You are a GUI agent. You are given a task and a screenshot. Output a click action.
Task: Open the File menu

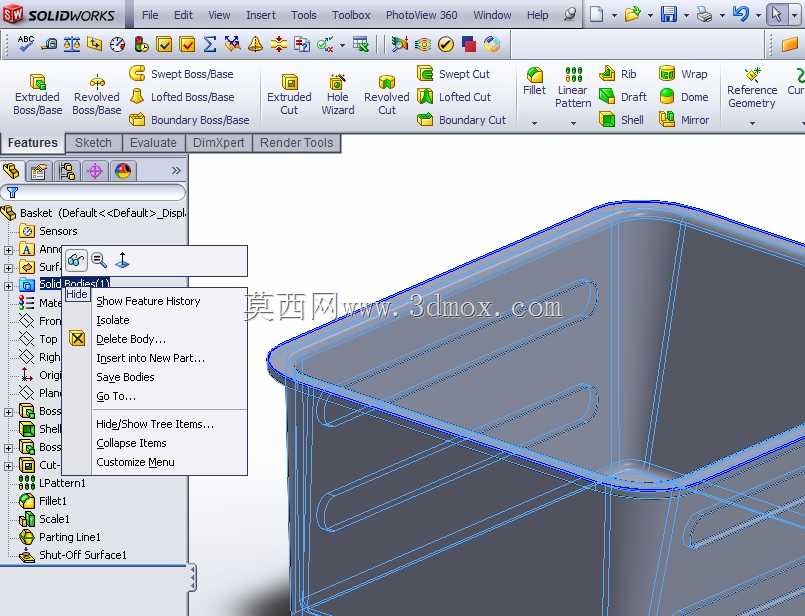click(x=150, y=15)
